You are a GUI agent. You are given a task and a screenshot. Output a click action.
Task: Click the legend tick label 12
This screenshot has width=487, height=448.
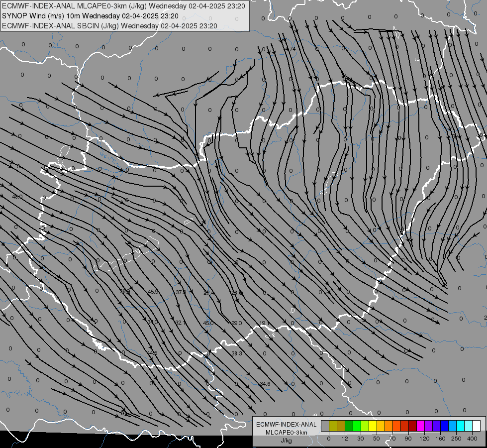coord(345,439)
